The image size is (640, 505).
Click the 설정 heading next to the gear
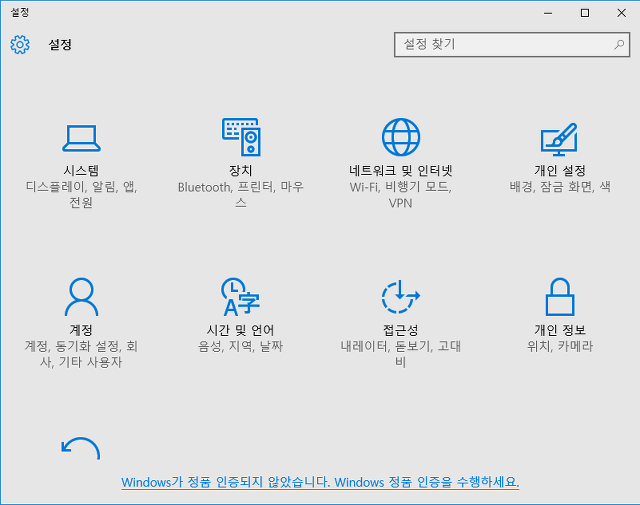point(60,44)
